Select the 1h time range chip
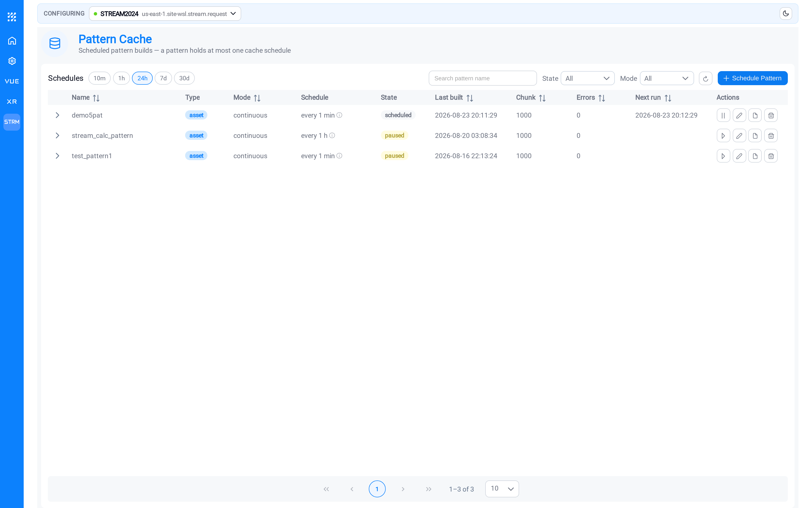Image resolution: width=812 pixels, height=508 pixels. pos(122,78)
